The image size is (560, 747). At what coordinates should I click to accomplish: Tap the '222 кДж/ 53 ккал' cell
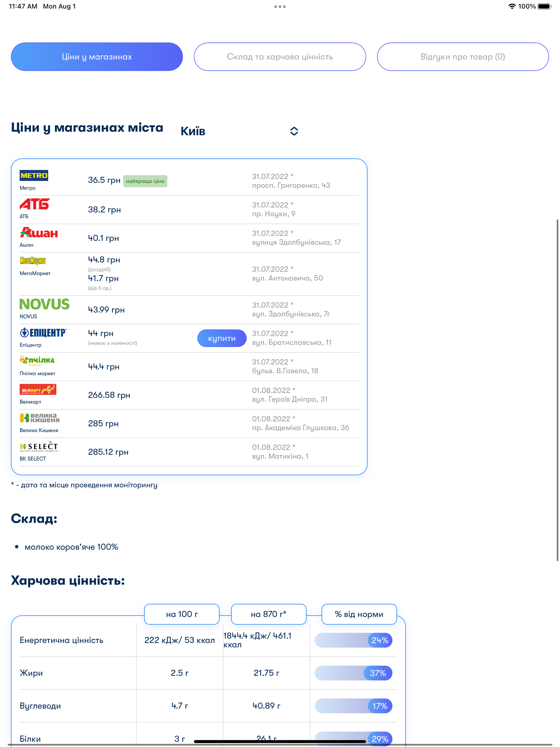coord(180,640)
